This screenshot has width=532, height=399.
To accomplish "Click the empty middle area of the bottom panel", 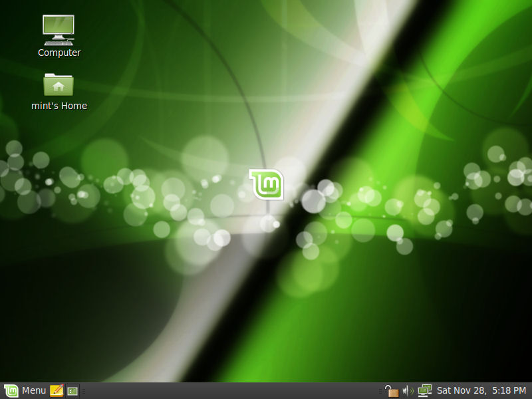I will [233, 390].
